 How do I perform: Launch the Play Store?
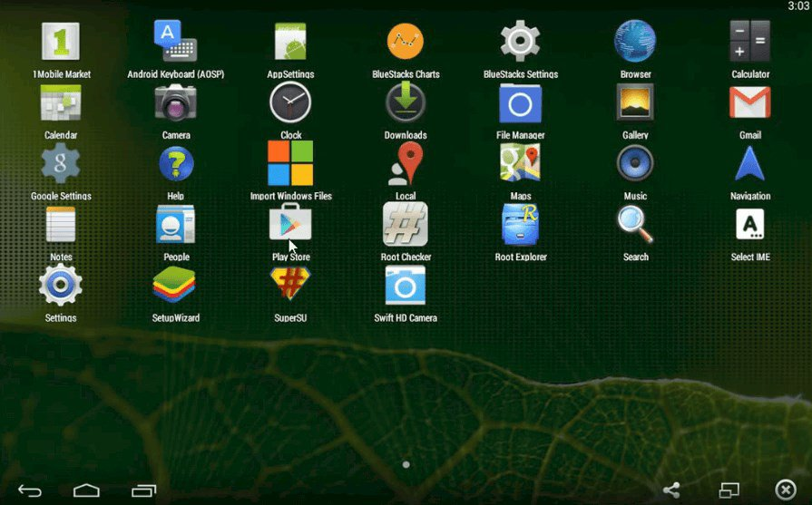(290, 222)
